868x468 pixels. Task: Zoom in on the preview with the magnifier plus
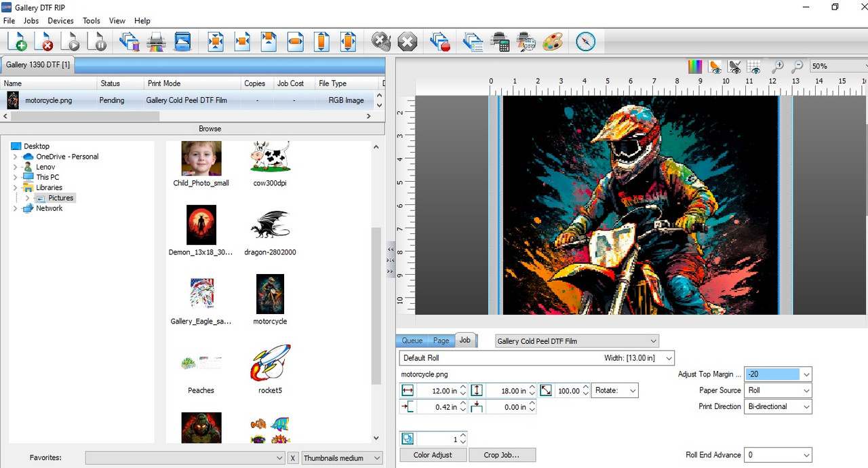pyautogui.click(x=778, y=67)
